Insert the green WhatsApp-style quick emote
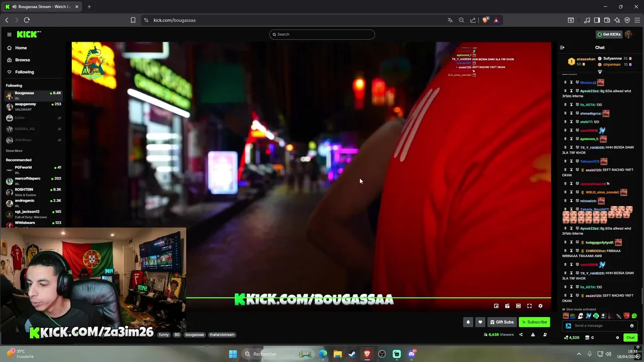 coord(634,316)
